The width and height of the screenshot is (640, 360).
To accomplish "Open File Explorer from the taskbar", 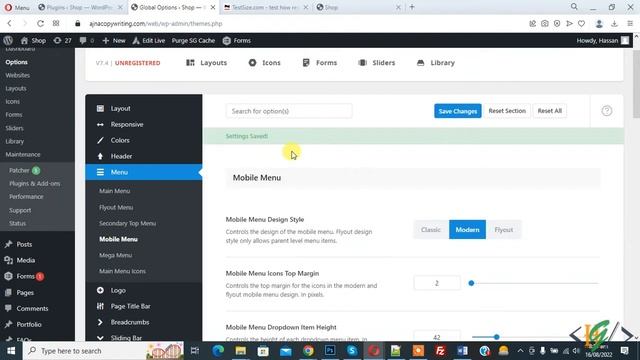I will click(x=240, y=351).
